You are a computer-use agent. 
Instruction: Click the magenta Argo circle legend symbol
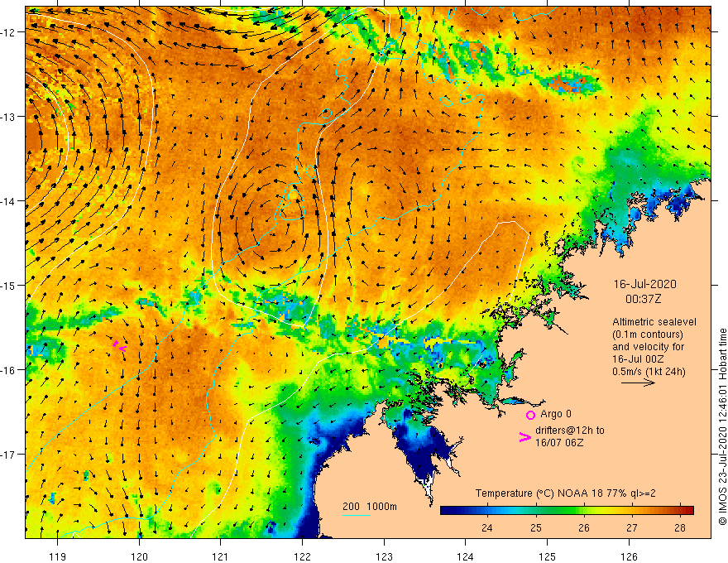point(530,415)
